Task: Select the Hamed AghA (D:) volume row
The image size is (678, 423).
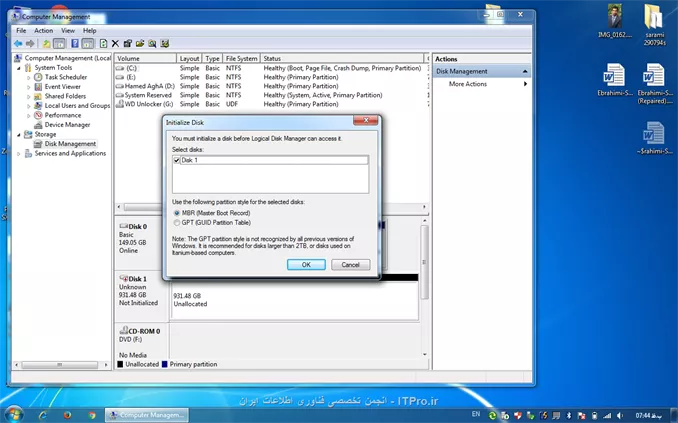Action: click(x=272, y=86)
